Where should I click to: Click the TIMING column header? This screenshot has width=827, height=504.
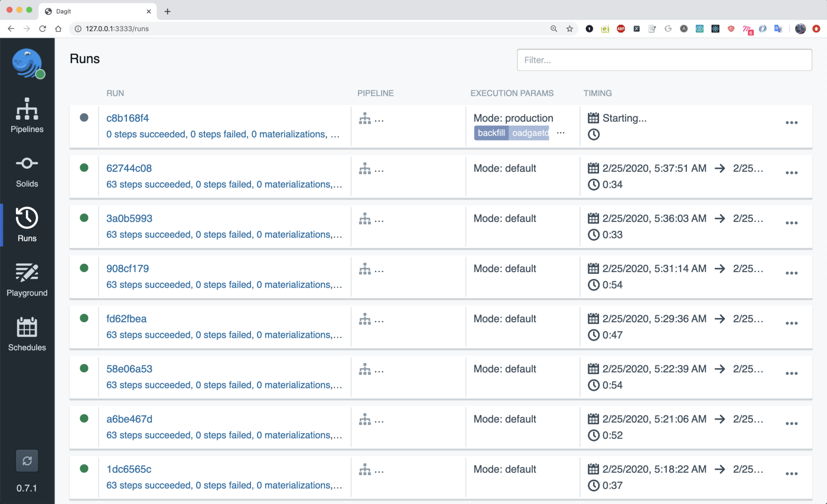598,93
